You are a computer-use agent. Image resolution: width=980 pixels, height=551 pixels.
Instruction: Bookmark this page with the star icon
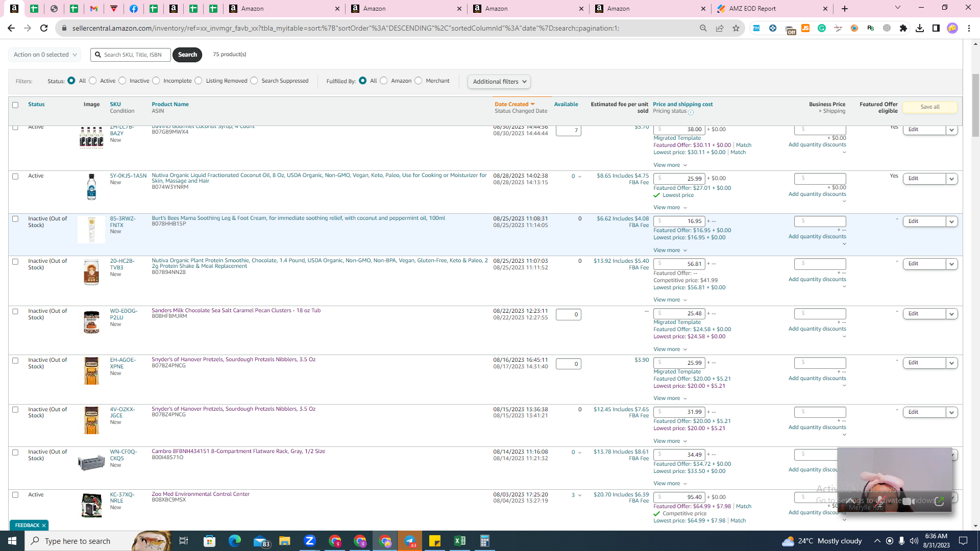click(736, 28)
